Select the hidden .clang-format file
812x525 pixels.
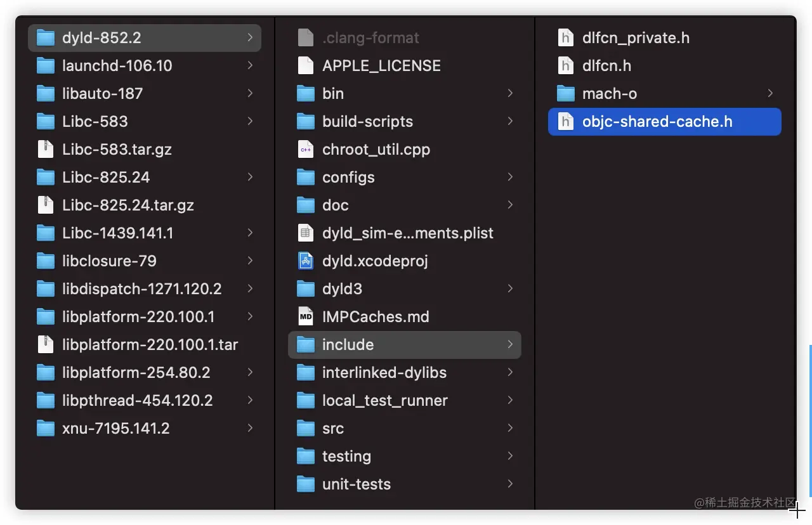pyautogui.click(x=370, y=37)
